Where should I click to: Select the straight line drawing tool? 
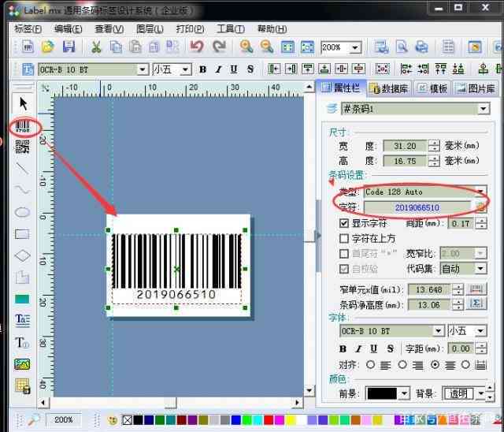point(22,168)
